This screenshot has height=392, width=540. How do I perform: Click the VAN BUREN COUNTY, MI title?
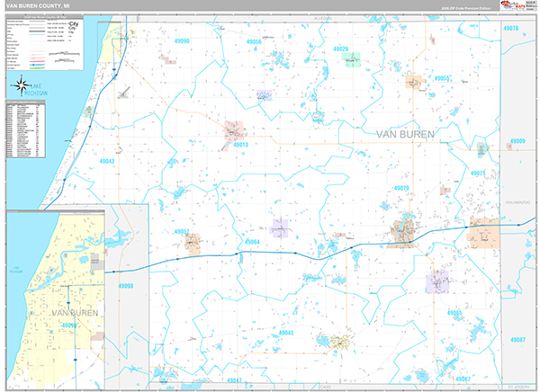click(x=40, y=5)
